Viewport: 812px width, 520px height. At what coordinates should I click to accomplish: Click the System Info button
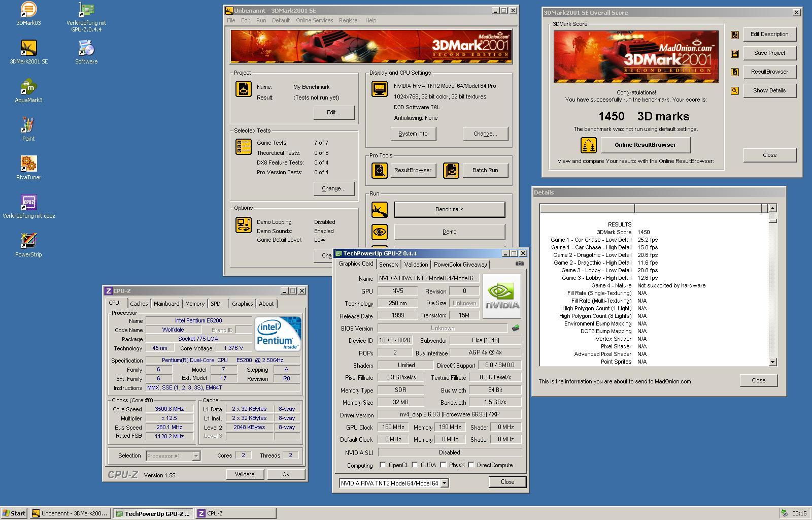[413, 134]
